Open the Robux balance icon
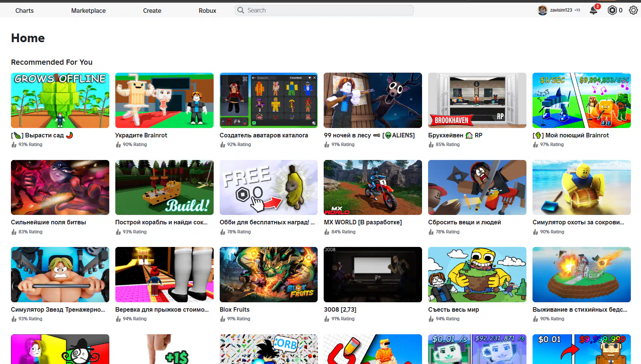Image resolution: width=641 pixels, height=364 pixels. click(x=612, y=10)
